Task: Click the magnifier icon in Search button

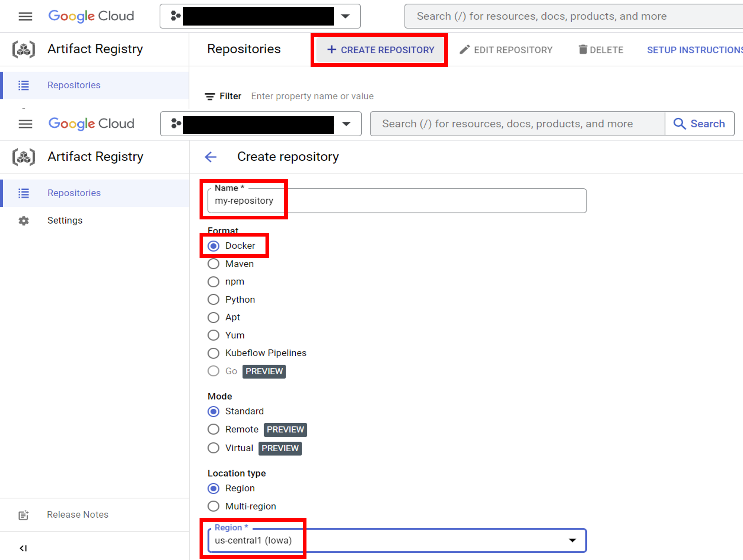Action: coord(679,124)
